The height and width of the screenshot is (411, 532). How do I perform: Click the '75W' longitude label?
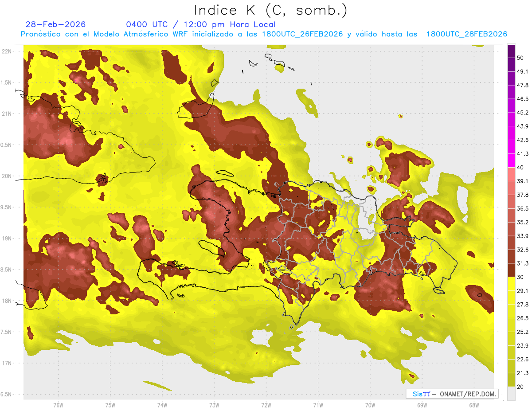coord(110,405)
